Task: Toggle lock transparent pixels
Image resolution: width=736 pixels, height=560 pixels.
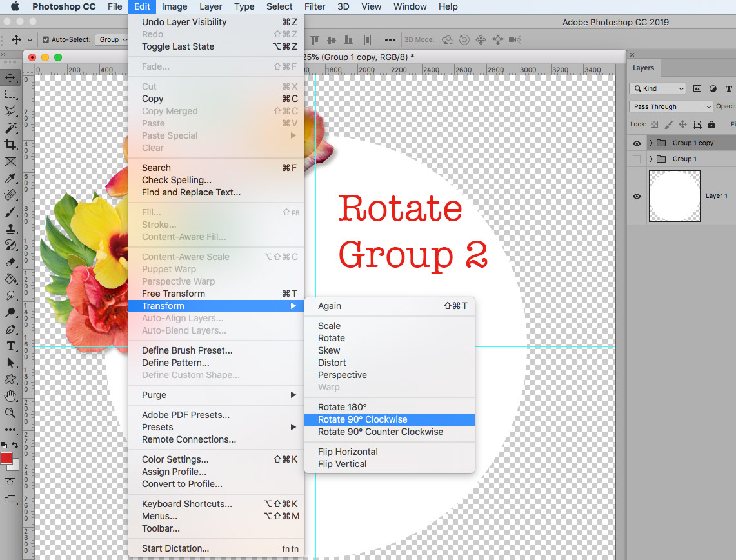Action: [654, 125]
